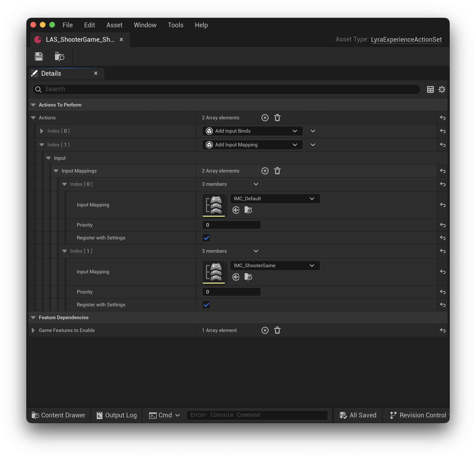
Task: Disable Register with Settings for IMC_ShooterGame mapping
Action: pyautogui.click(x=206, y=305)
